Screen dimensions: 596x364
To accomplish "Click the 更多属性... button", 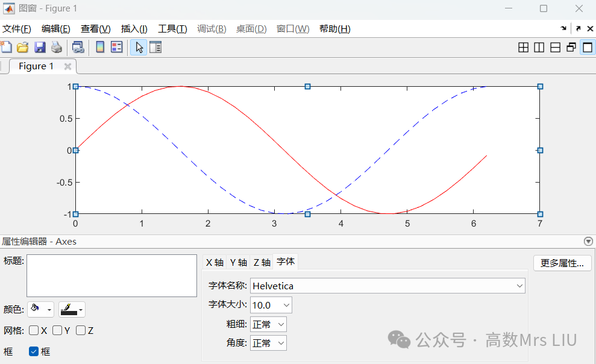I will (562, 263).
